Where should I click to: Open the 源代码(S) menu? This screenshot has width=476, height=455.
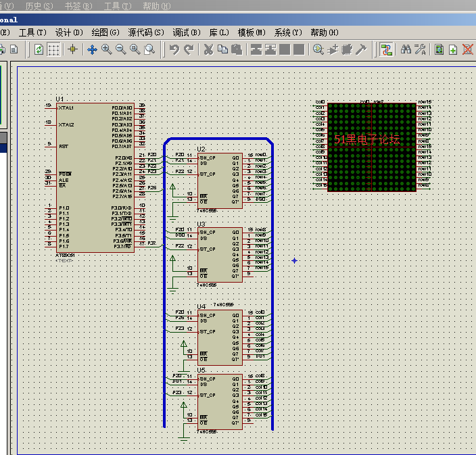pyautogui.click(x=146, y=32)
